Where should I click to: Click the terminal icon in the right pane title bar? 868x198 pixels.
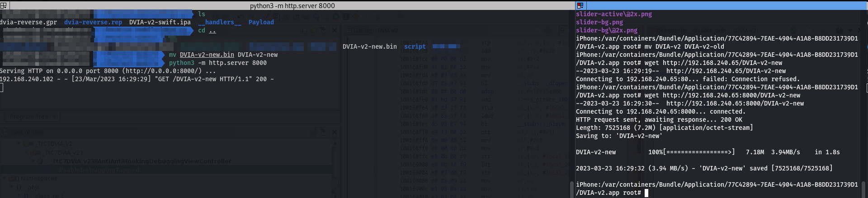click(580, 5)
